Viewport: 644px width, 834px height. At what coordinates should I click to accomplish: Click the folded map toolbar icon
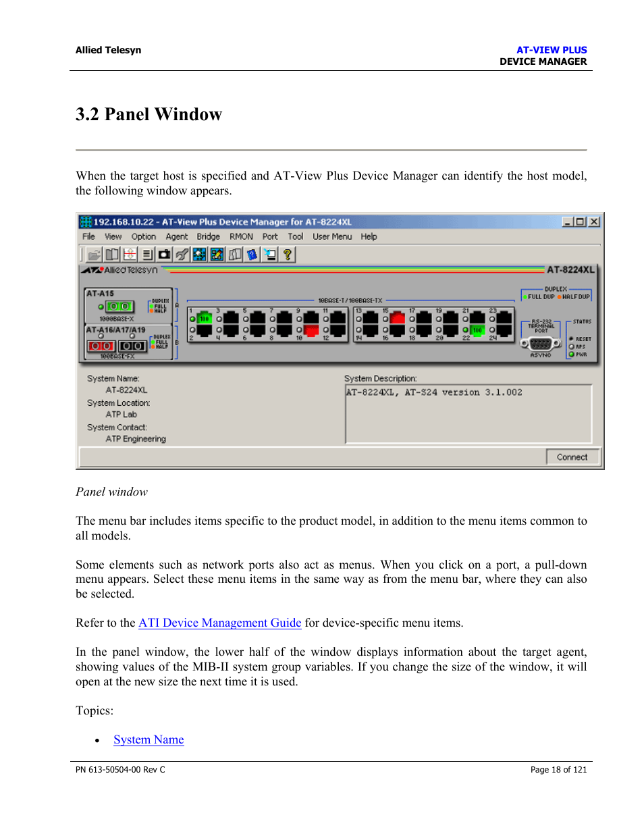pos(235,255)
